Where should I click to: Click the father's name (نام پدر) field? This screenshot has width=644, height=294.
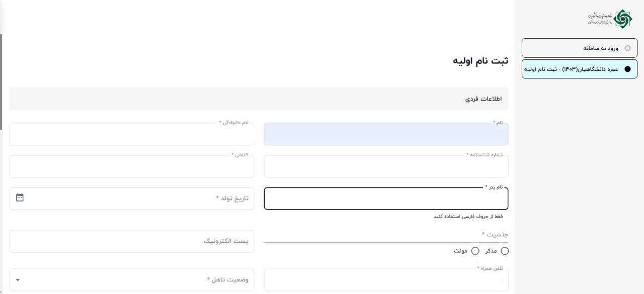[x=386, y=198]
